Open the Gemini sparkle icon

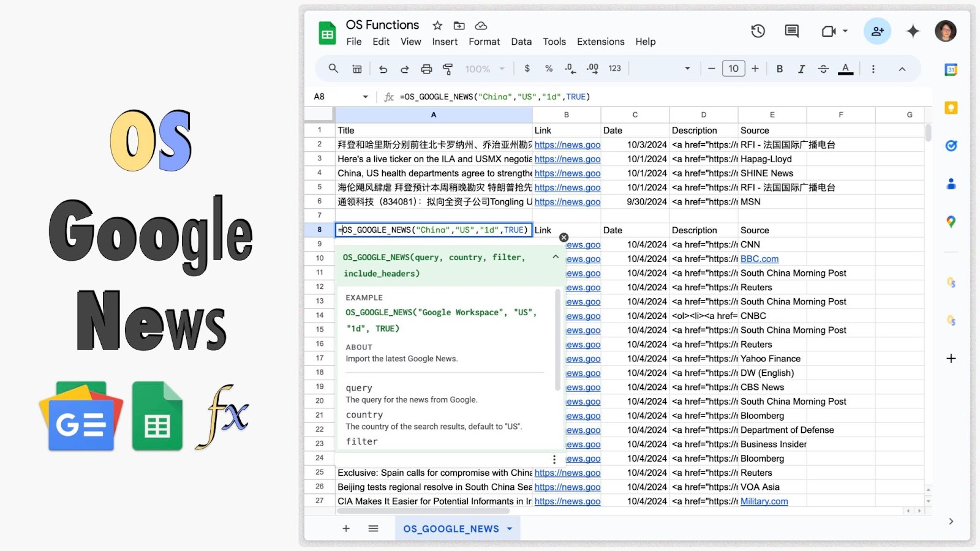click(913, 31)
